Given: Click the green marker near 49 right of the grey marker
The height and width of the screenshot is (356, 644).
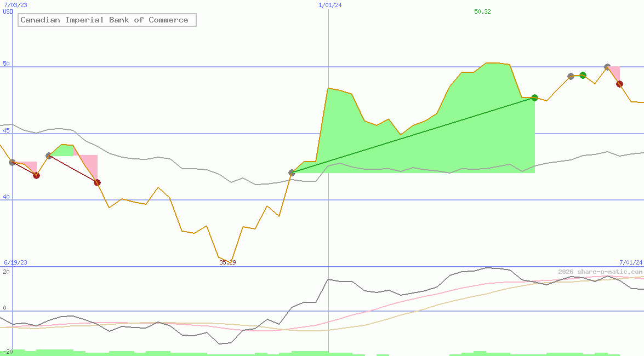Looking at the screenshot, I should pyautogui.click(x=583, y=75).
